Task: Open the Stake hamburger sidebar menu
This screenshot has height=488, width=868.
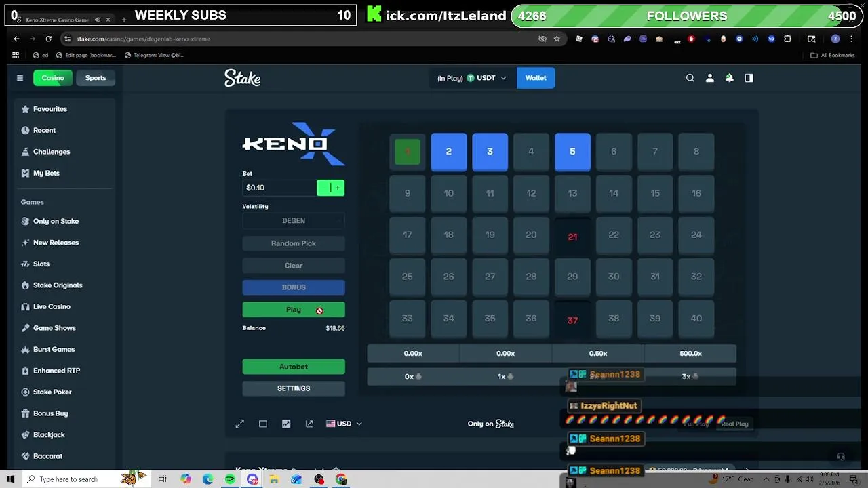Action: 20,78
